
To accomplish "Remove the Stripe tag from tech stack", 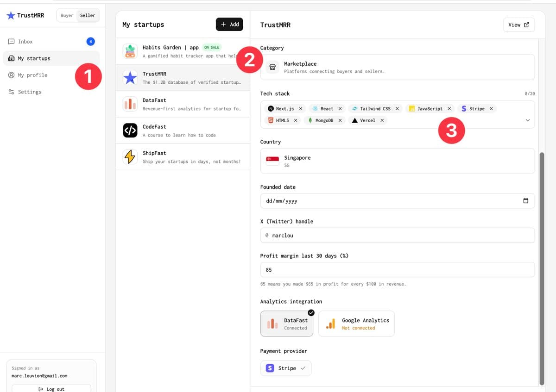I will (x=491, y=109).
